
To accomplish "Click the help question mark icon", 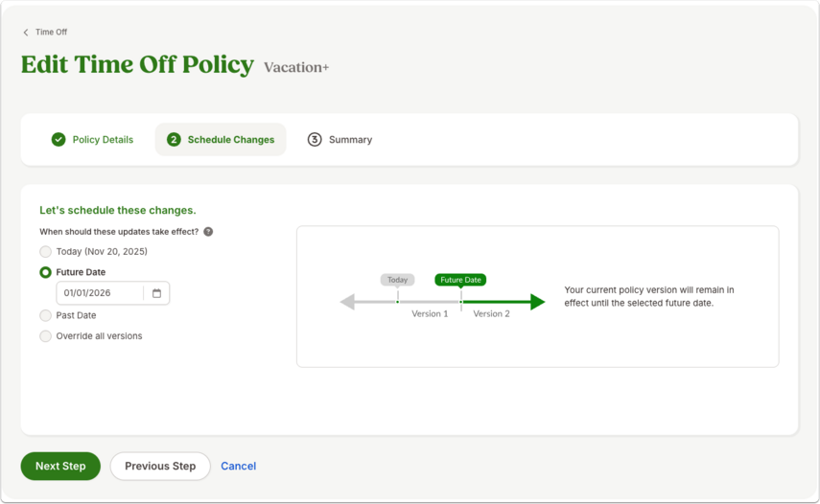I will tap(208, 232).
